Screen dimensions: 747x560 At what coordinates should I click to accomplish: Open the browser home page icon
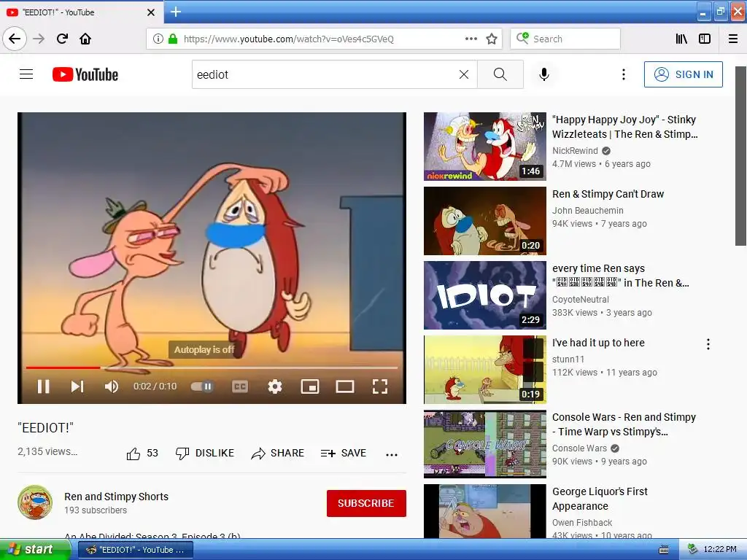click(85, 39)
